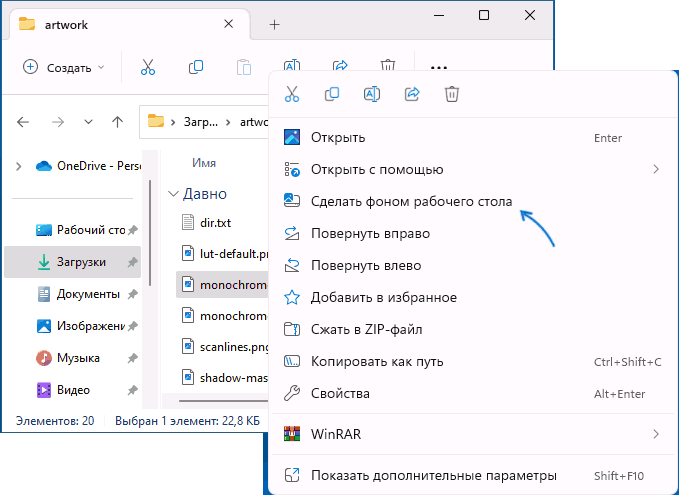Choose Открыть in context menu

click(x=473, y=138)
